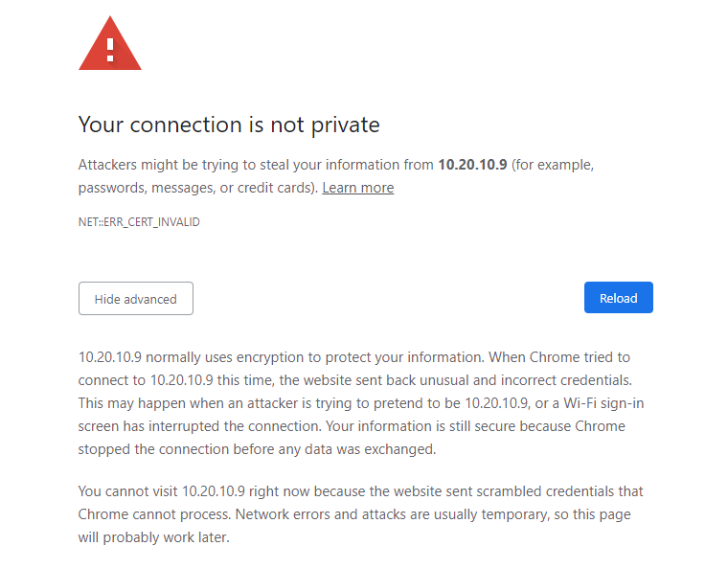The height and width of the screenshot is (569, 728).
Task: Click the red warning triangle icon
Action: pyautogui.click(x=110, y=44)
